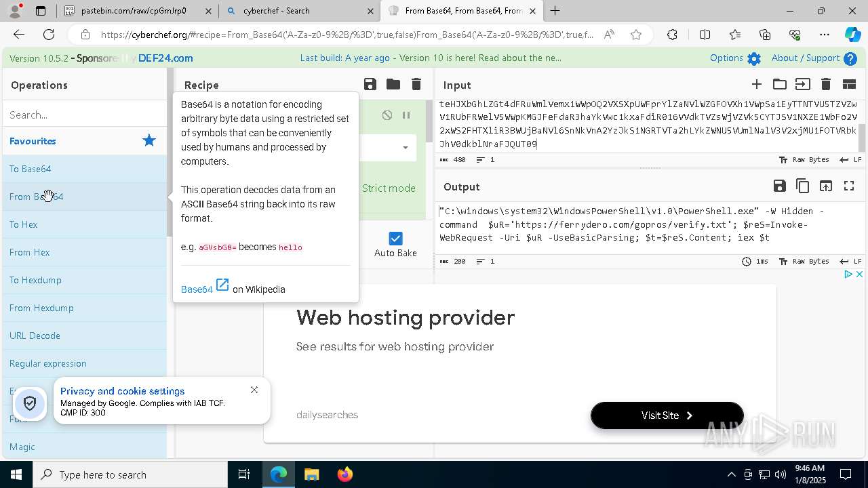Open the external Wikipedia link icon
The width and height of the screenshot is (868, 488).
pos(222,285)
